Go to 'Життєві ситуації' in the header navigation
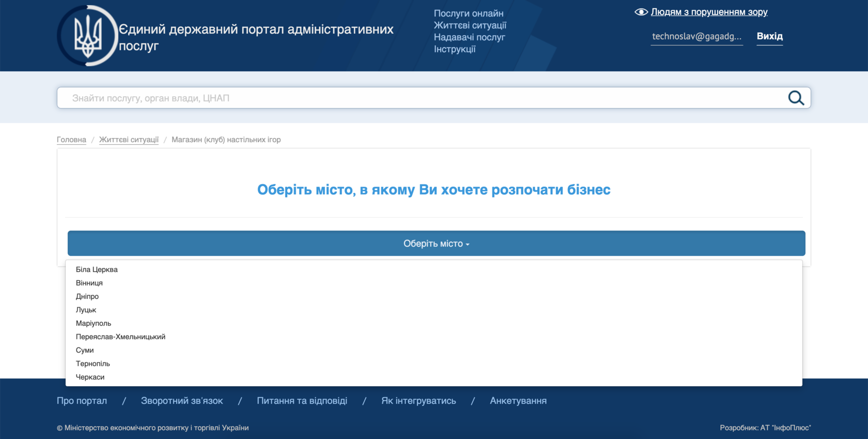Image resolution: width=868 pixels, height=439 pixels. [470, 25]
